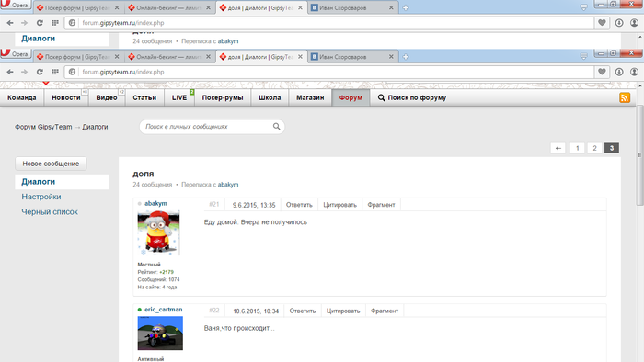644x362 pixels.
Task: Go back in the back window toolbar
Action: pyautogui.click(x=10, y=23)
